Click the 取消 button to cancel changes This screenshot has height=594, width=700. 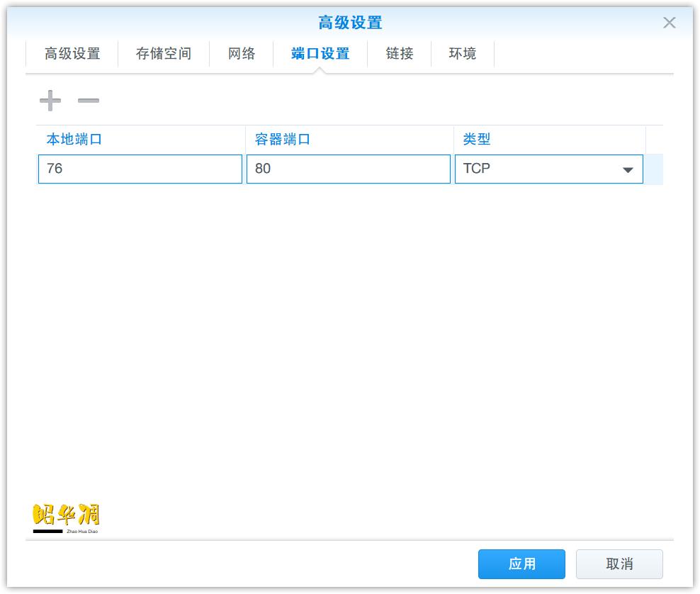click(619, 564)
